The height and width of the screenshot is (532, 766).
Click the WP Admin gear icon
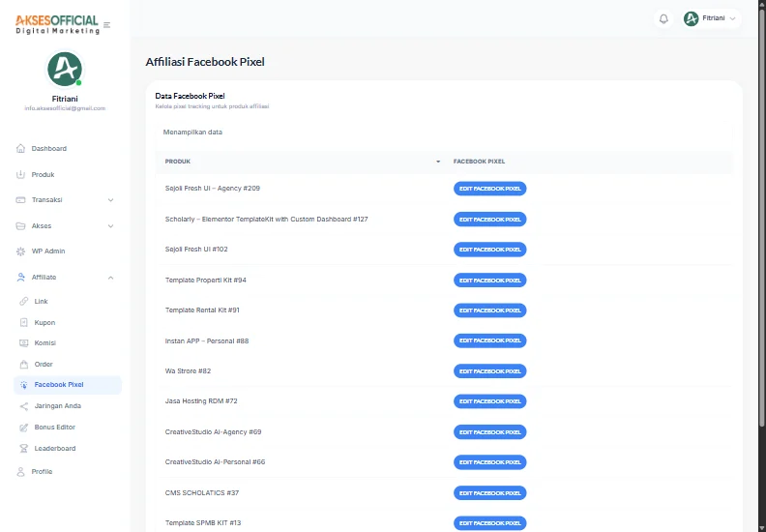click(20, 251)
